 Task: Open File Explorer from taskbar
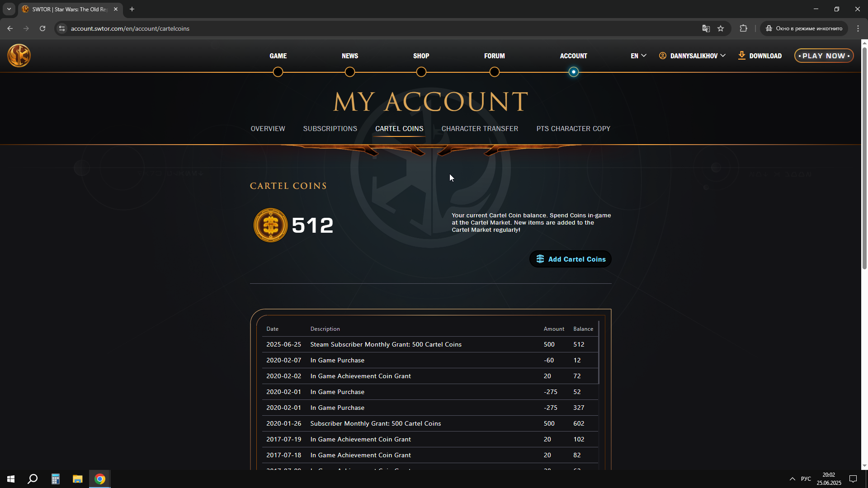(77, 479)
